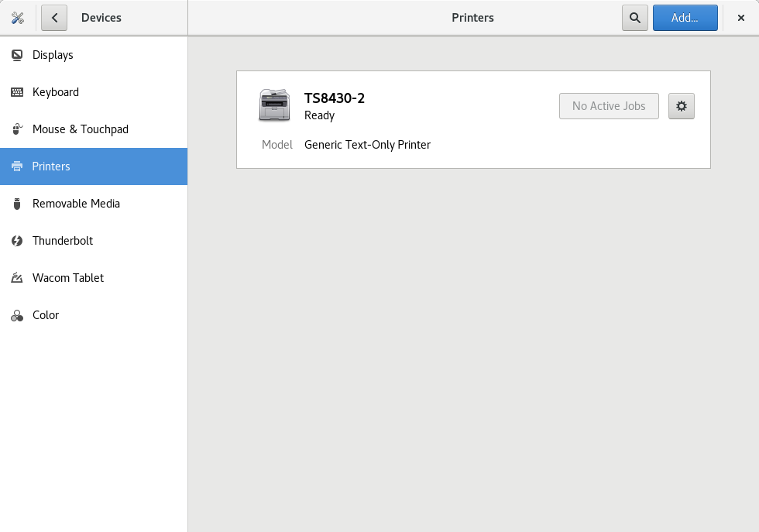Viewport: 759px width, 532px height.
Task: Click the TS8430-2 printer image
Action: click(x=274, y=105)
